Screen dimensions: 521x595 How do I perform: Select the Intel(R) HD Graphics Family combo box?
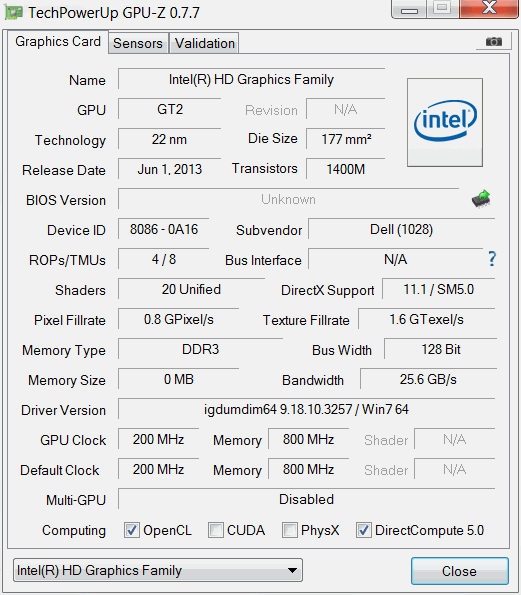pyautogui.click(x=158, y=570)
